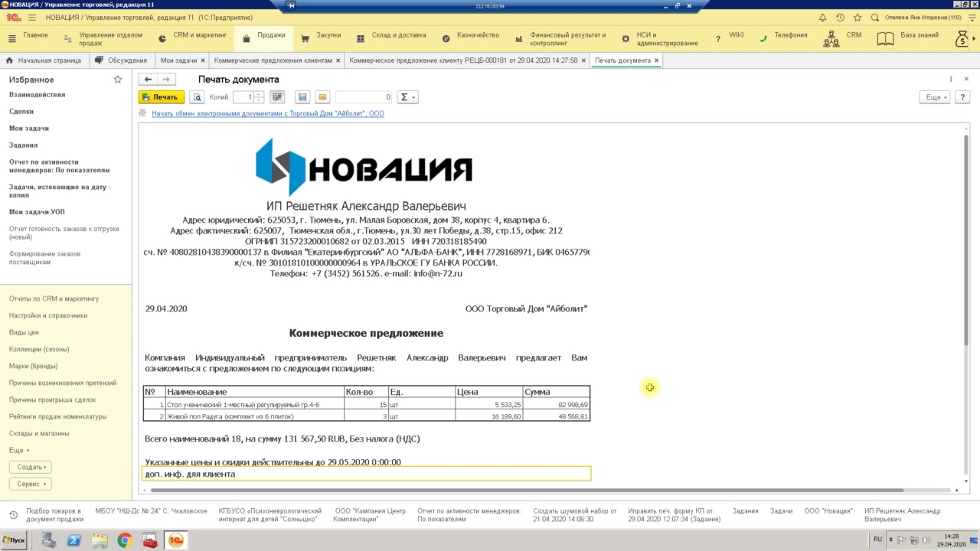This screenshot has width=980, height=551.
Task: Add to favorites star in Избранное panel
Action: tap(118, 79)
